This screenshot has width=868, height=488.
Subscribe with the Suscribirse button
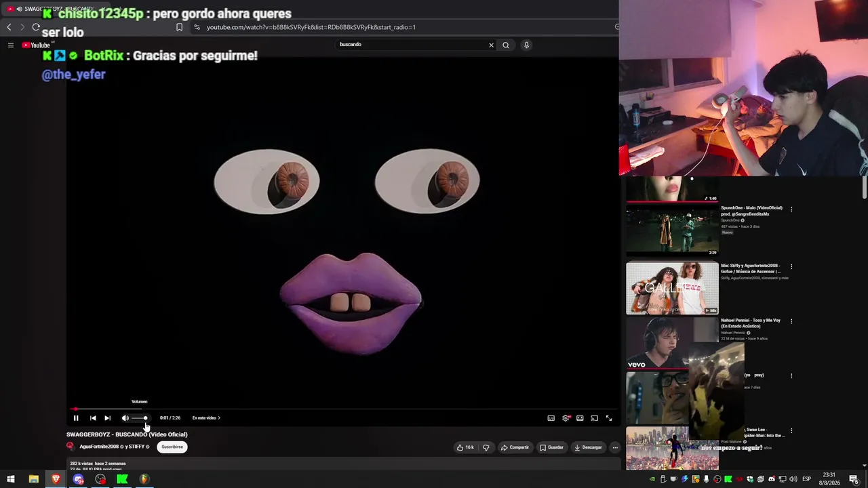point(172,447)
